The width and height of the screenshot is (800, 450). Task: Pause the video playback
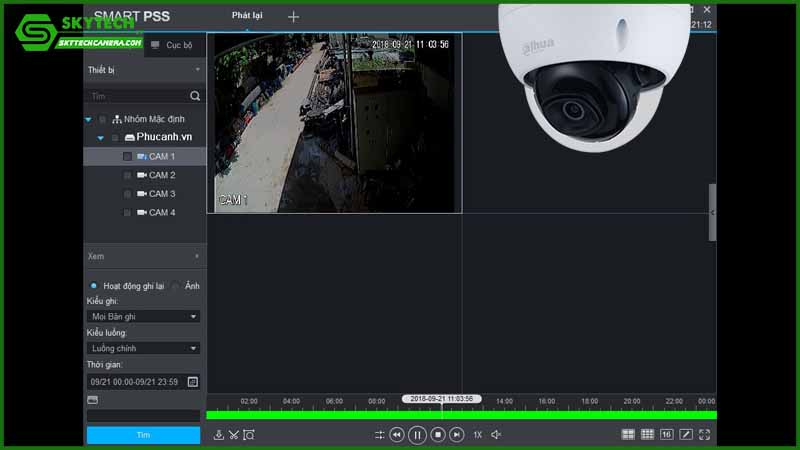click(418, 435)
